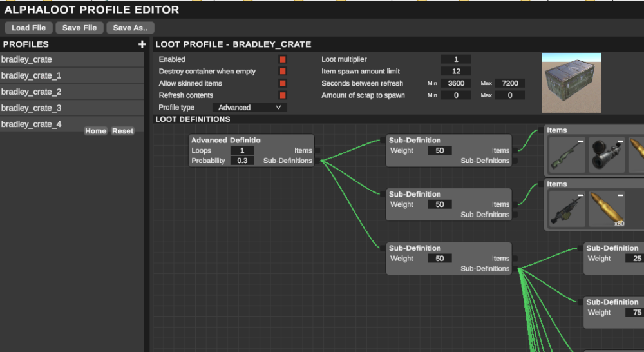Click the plus icon to add profile
644x352 pixels.
142,44
